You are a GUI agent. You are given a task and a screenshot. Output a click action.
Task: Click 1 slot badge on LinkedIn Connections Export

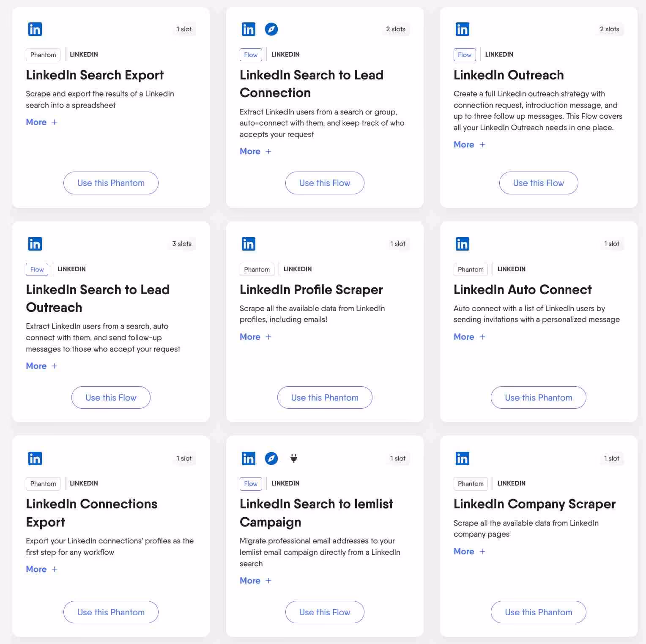coord(184,458)
